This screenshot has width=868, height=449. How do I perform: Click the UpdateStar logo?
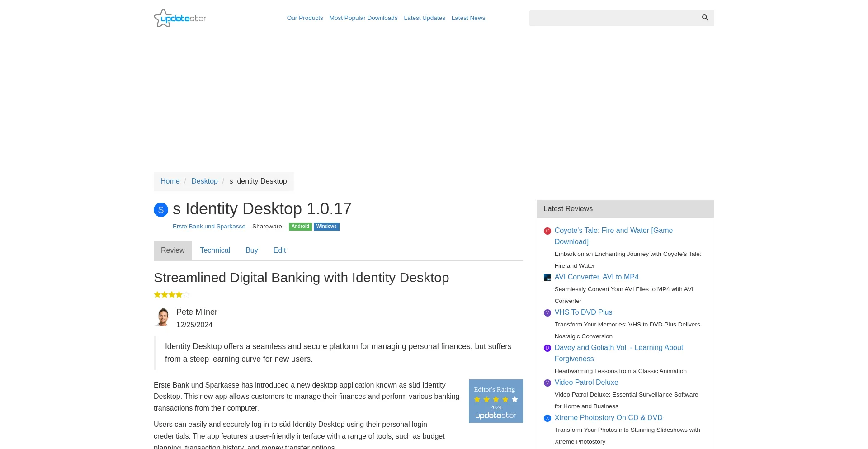(180, 18)
